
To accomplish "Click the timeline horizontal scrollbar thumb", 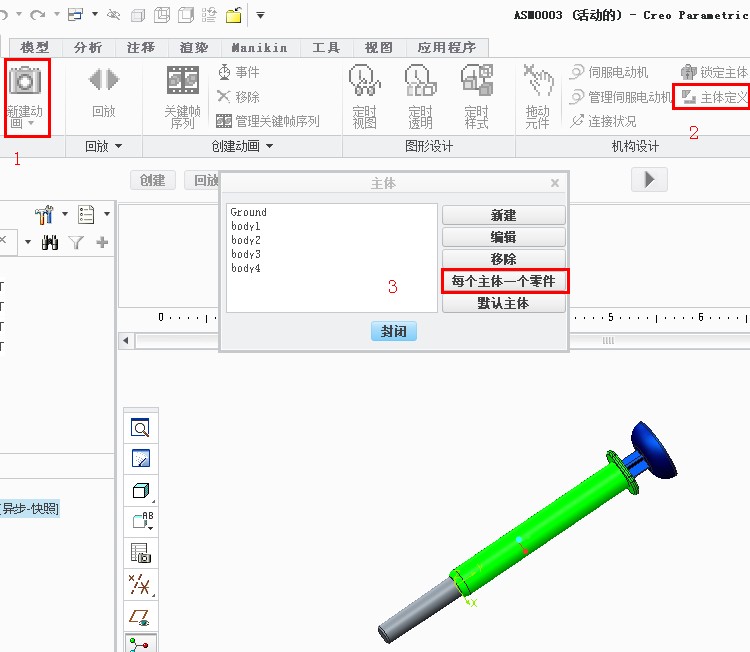I will pyautogui.click(x=607, y=341).
